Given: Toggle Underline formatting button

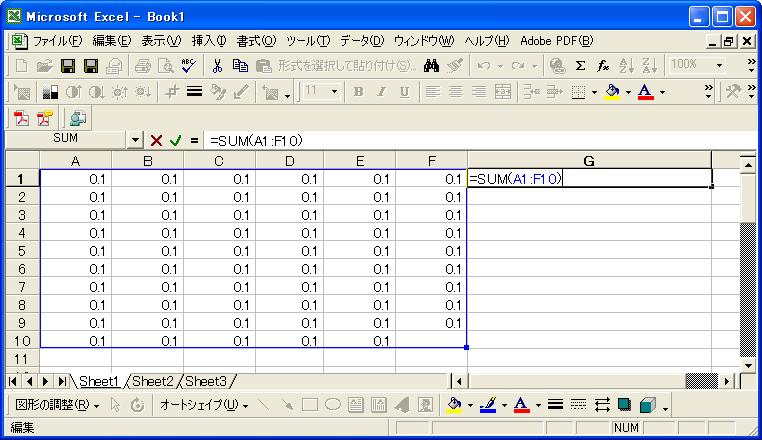Looking at the screenshot, I should 404,91.
